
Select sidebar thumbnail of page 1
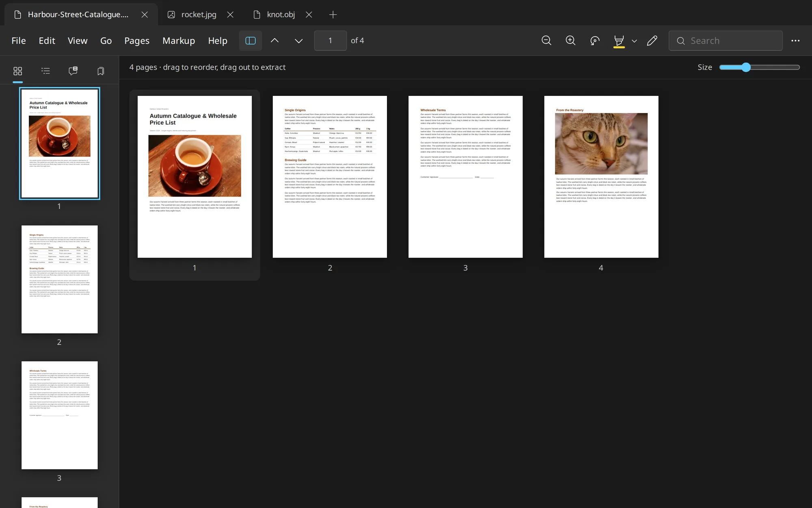click(60, 143)
